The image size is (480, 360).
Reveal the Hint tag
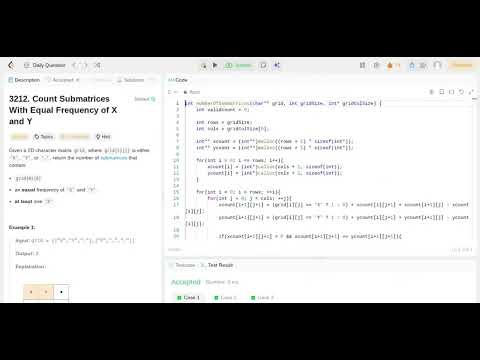click(103, 137)
